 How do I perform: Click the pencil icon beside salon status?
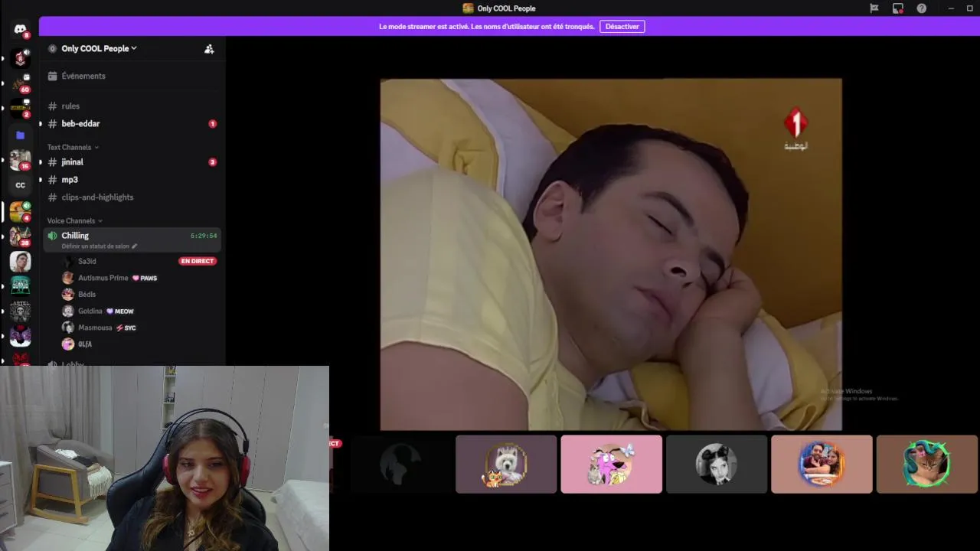(135, 246)
